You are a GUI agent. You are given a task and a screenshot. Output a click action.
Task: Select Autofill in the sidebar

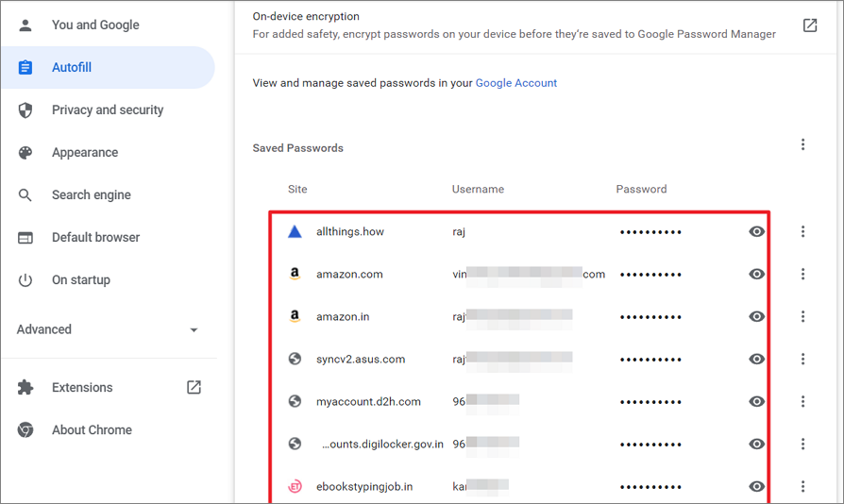[x=72, y=67]
